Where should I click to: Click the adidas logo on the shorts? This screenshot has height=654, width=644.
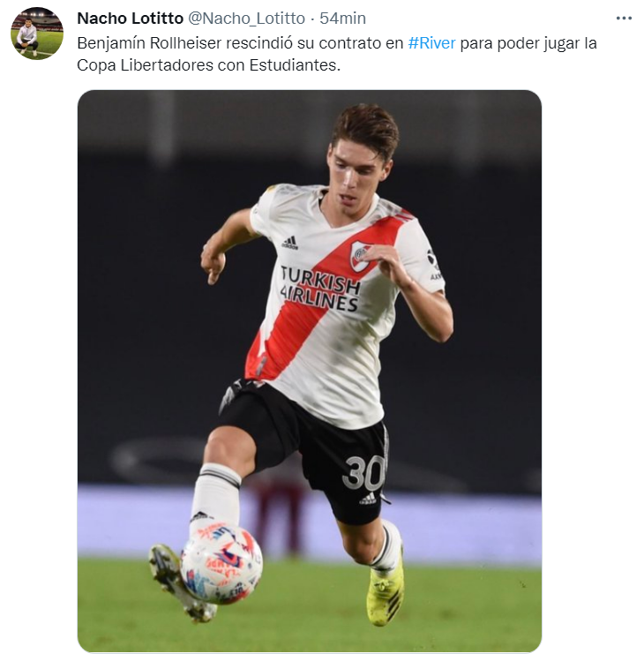pyautogui.click(x=368, y=498)
